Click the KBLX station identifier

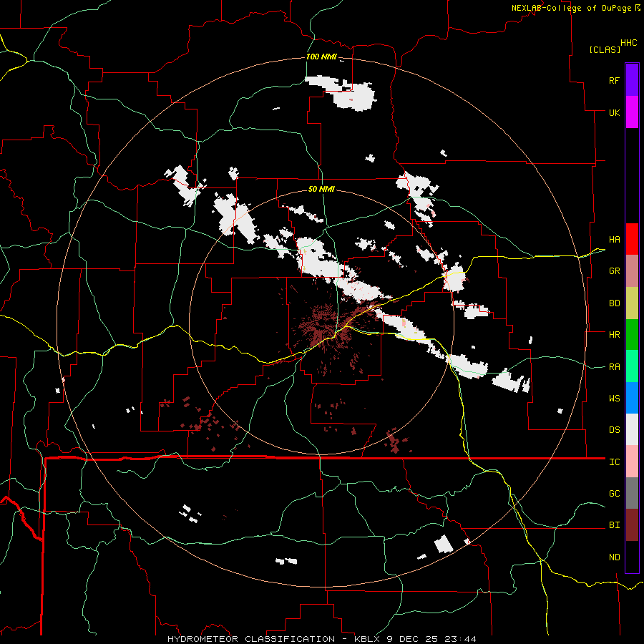tap(368, 639)
